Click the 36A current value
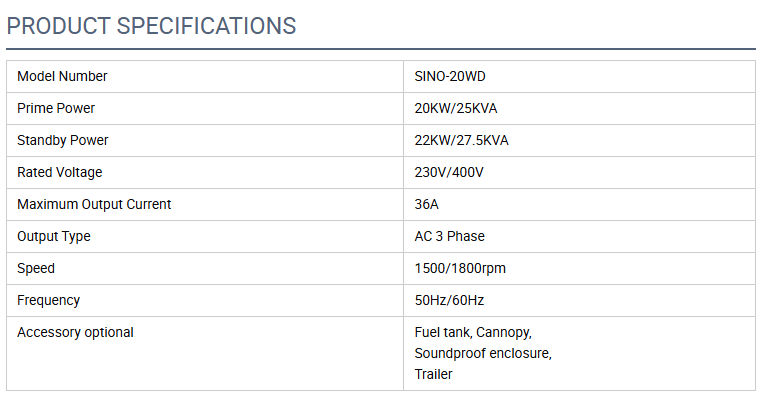 pyautogui.click(x=427, y=204)
